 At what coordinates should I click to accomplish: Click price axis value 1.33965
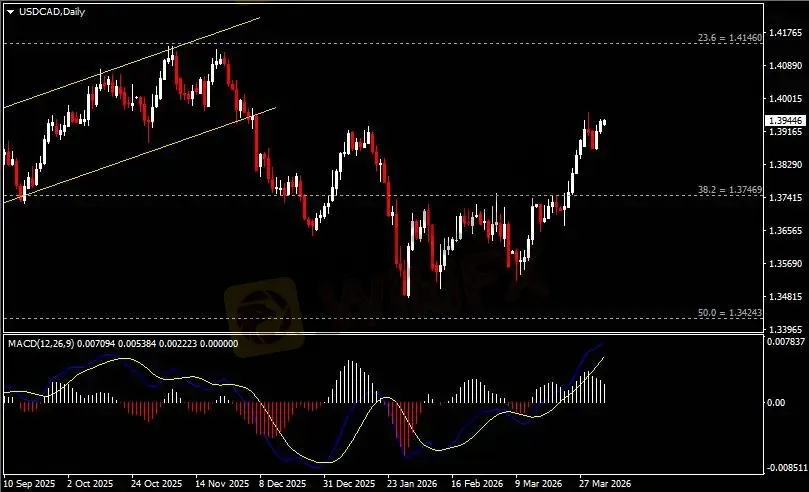[x=785, y=329]
